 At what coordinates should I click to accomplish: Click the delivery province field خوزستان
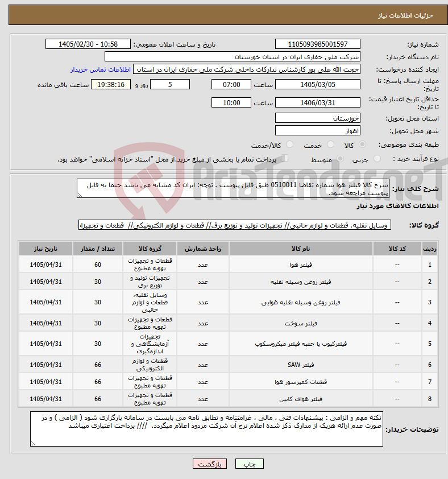(318, 118)
